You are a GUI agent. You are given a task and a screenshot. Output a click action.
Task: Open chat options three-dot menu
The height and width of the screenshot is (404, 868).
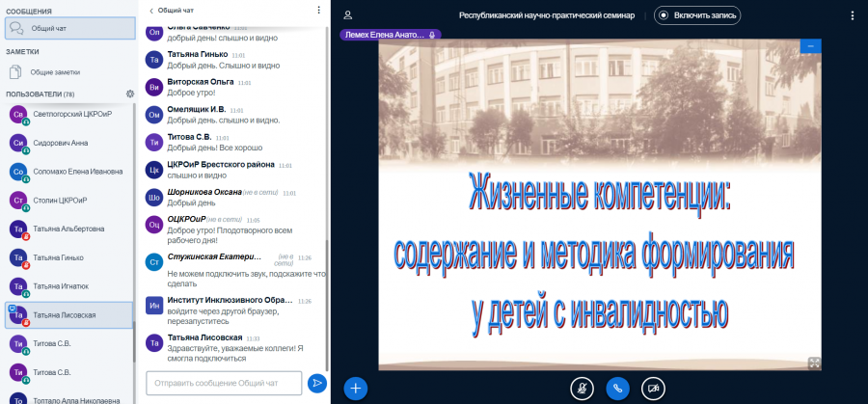pyautogui.click(x=318, y=10)
